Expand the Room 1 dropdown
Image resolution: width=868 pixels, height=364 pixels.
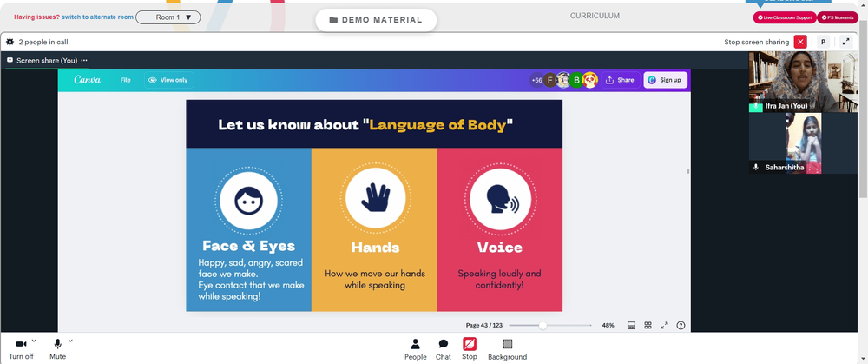tap(168, 17)
